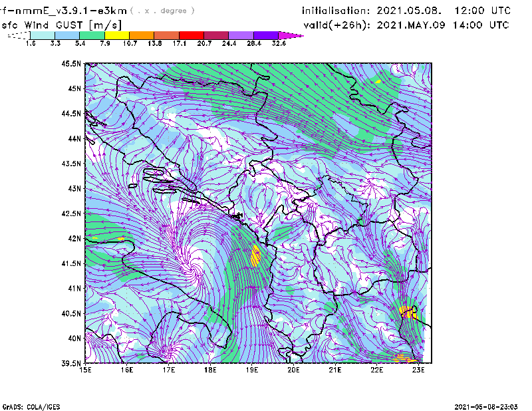Click the legend value 32.6

tap(279, 43)
